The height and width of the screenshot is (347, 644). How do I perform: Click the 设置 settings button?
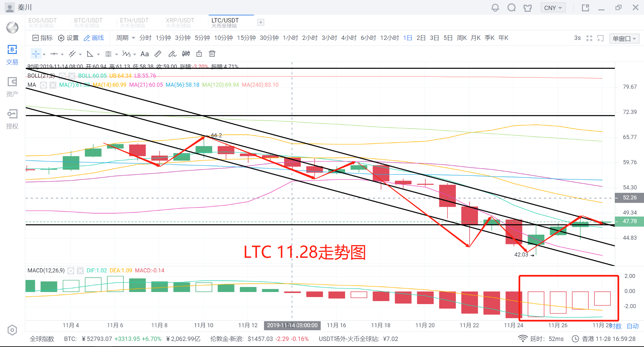point(68,38)
